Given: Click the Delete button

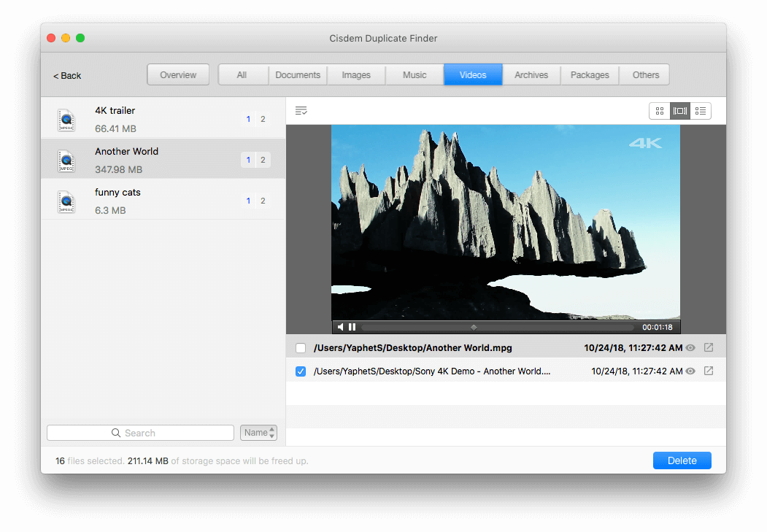Looking at the screenshot, I should point(682,460).
